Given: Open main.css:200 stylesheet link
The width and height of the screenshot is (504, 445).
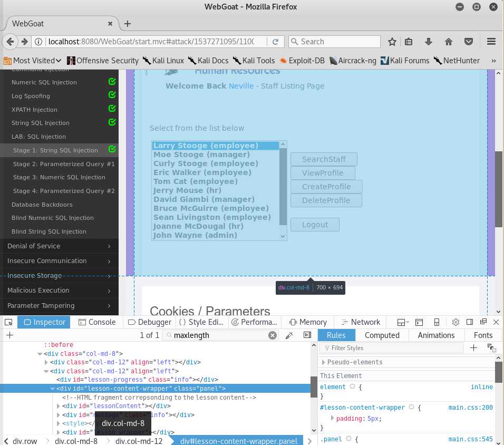Looking at the screenshot, I should click(471, 408).
